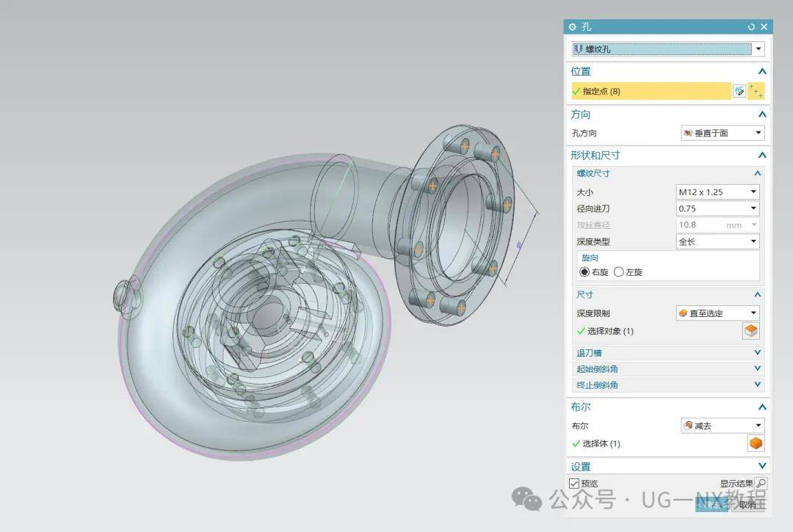Open the 布尔 dropdown set to 减去
This screenshot has height=532, width=793.
click(x=723, y=426)
